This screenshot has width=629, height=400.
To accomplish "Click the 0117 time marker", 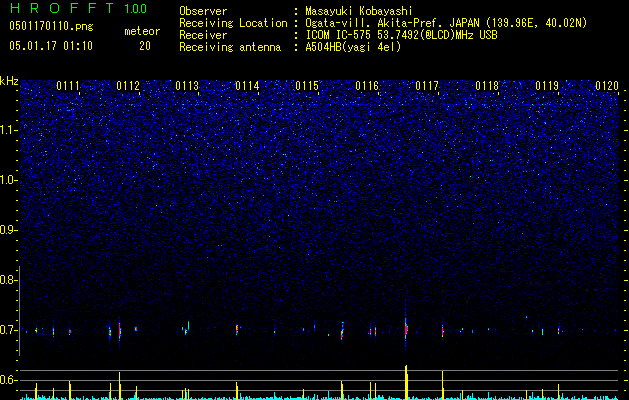I will tap(427, 86).
